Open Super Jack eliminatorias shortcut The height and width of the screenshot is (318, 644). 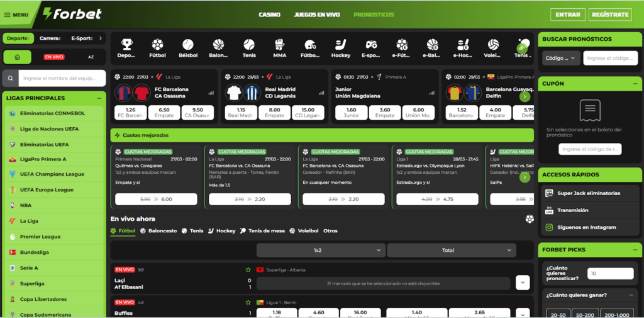[x=590, y=193]
